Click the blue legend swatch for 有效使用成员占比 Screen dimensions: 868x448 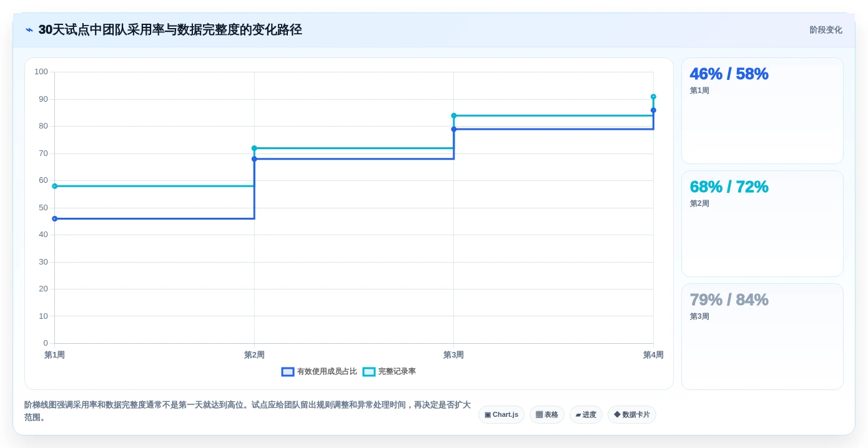pos(288,371)
